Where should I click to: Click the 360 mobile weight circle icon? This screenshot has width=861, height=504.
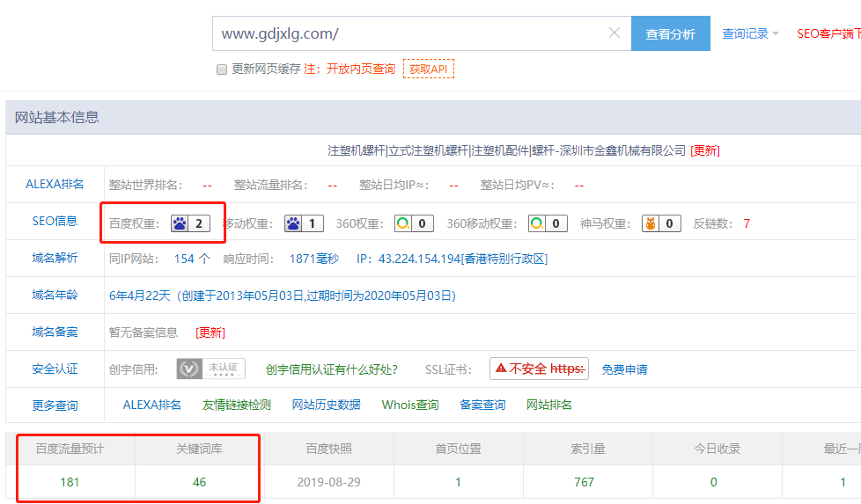pos(537,223)
